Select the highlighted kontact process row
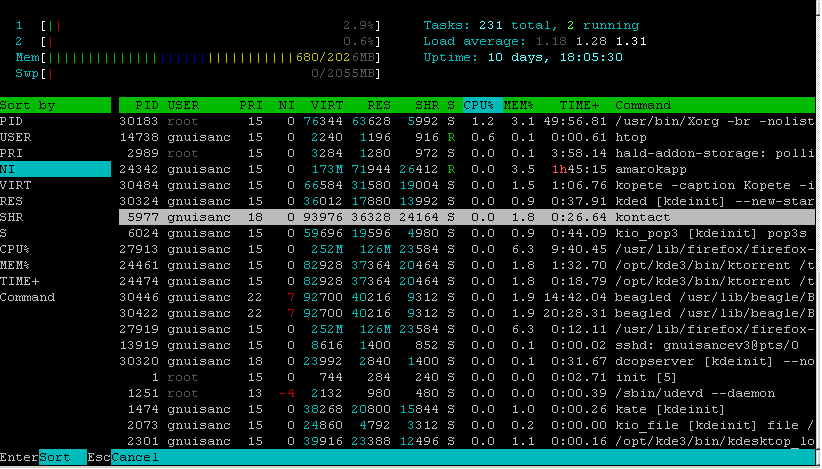 (467, 217)
